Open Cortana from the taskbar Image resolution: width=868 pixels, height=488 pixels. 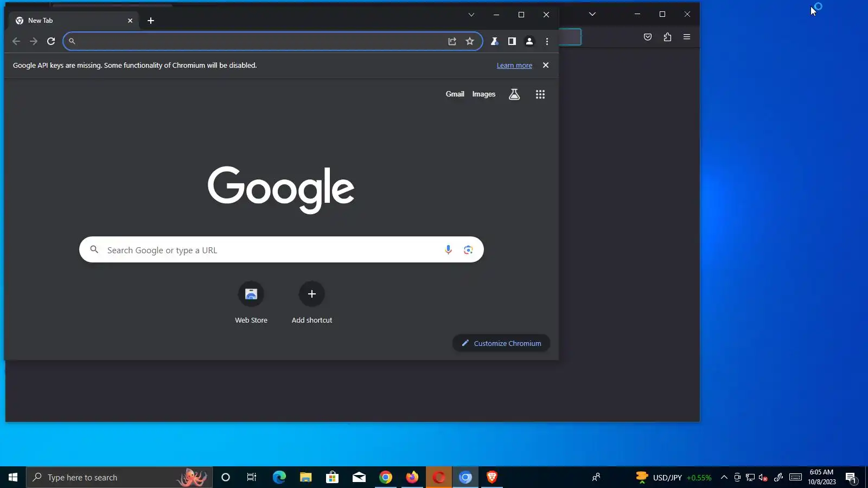[x=226, y=477]
